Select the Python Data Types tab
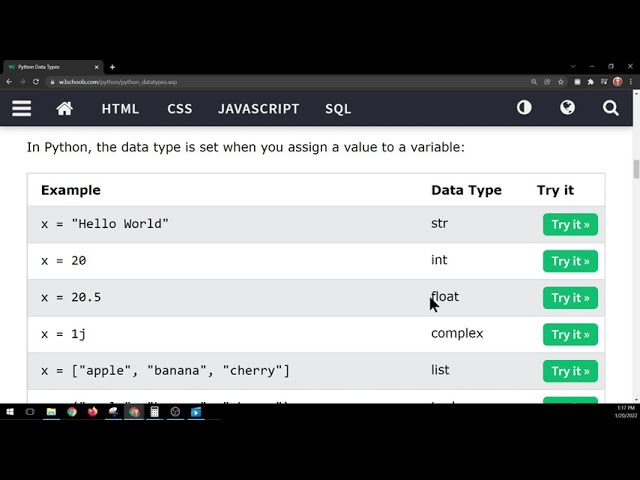Image resolution: width=640 pixels, height=480 pixels. pos(51,67)
